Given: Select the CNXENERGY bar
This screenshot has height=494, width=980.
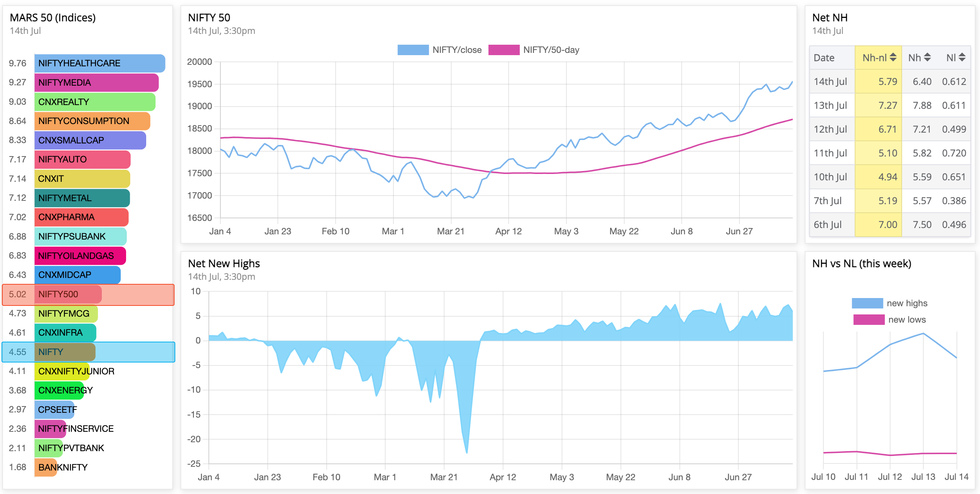Looking at the screenshot, I should tap(59, 390).
